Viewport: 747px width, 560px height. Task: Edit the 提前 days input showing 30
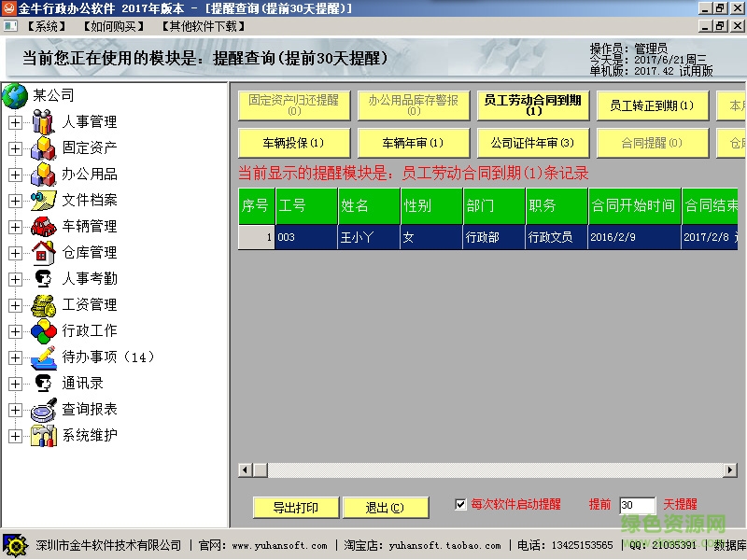pyautogui.click(x=639, y=504)
